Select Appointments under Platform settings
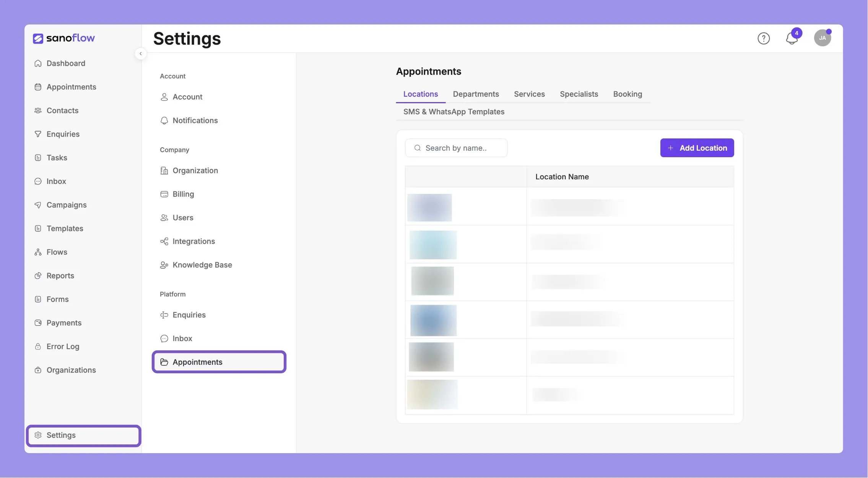Screen dimensions: 868x478 219,362
